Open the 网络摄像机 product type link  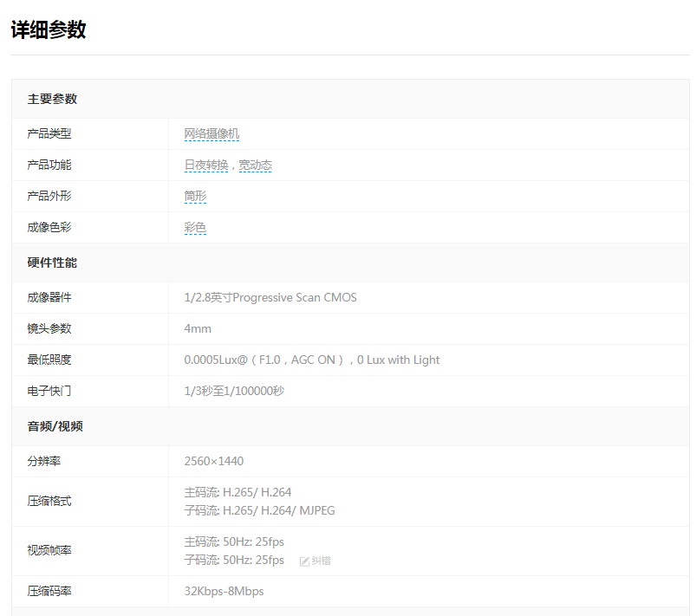(211, 134)
